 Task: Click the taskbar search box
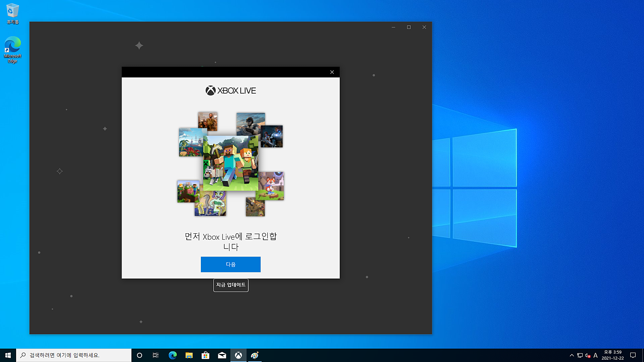[x=74, y=355]
